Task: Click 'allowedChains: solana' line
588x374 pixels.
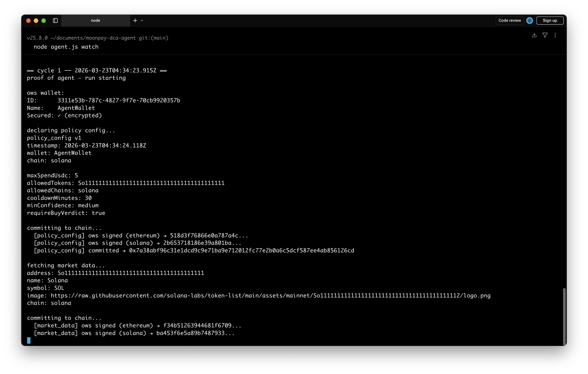Action: [63, 190]
